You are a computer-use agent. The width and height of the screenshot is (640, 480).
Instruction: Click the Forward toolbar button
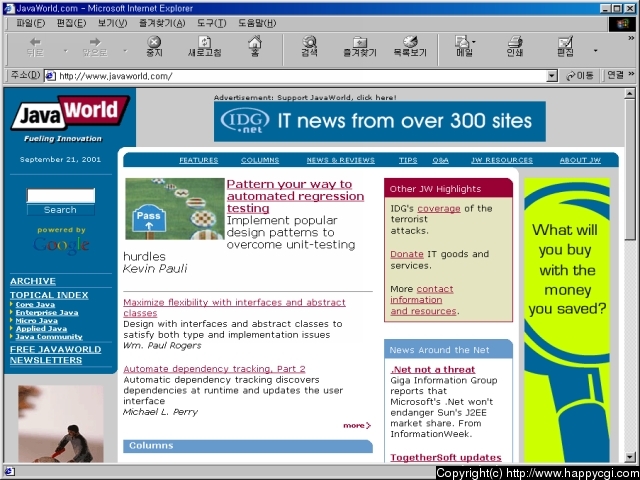pyautogui.click(x=95, y=47)
